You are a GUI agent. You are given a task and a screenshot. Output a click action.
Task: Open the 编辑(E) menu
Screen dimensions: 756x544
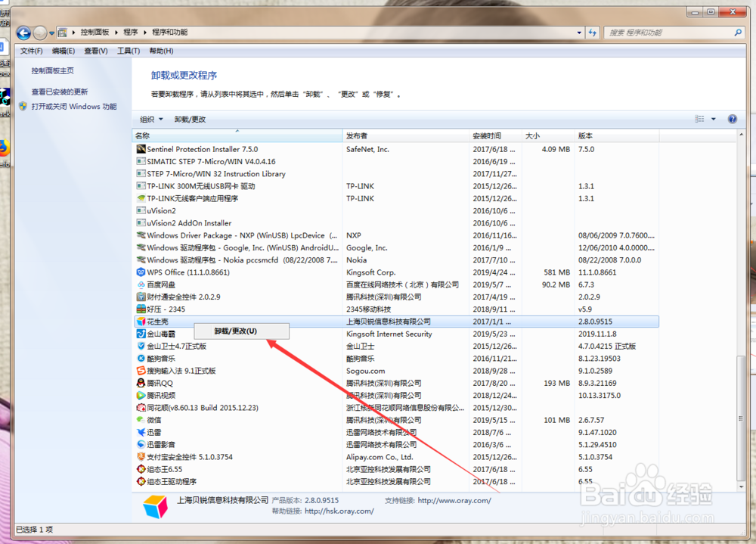click(x=64, y=51)
